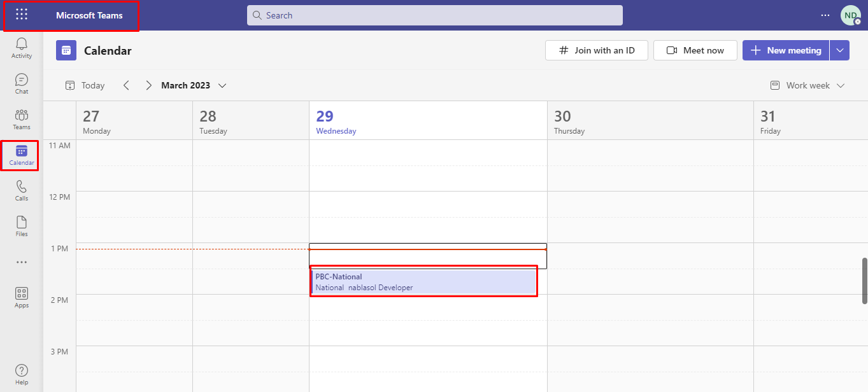Go to previous week arrow
The width and height of the screenshot is (868, 392).
coord(126,85)
